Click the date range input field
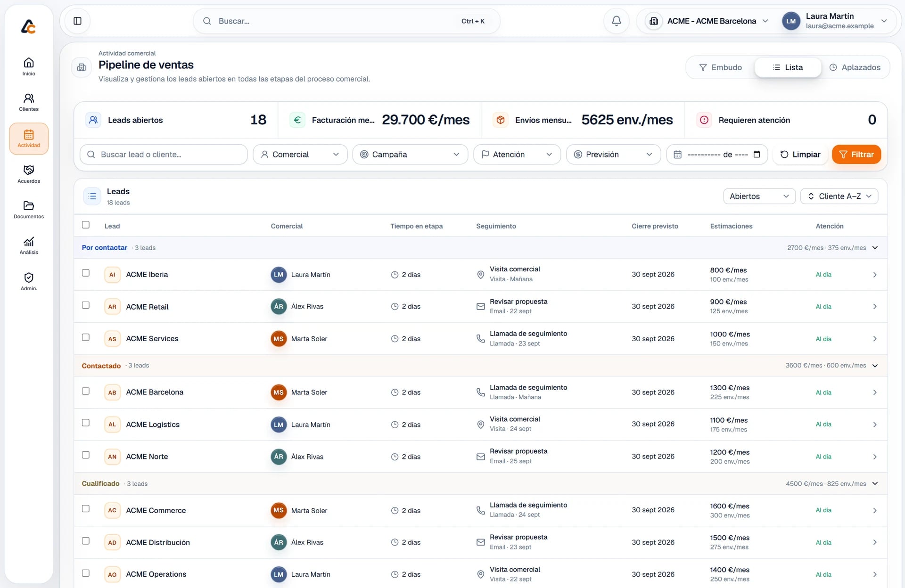 coord(717,154)
